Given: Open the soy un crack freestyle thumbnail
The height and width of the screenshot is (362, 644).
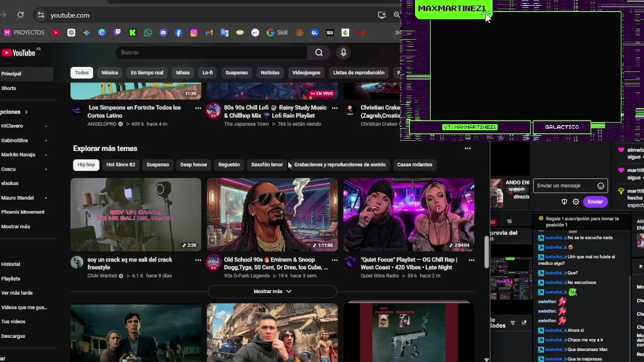Looking at the screenshot, I should click(136, 215).
